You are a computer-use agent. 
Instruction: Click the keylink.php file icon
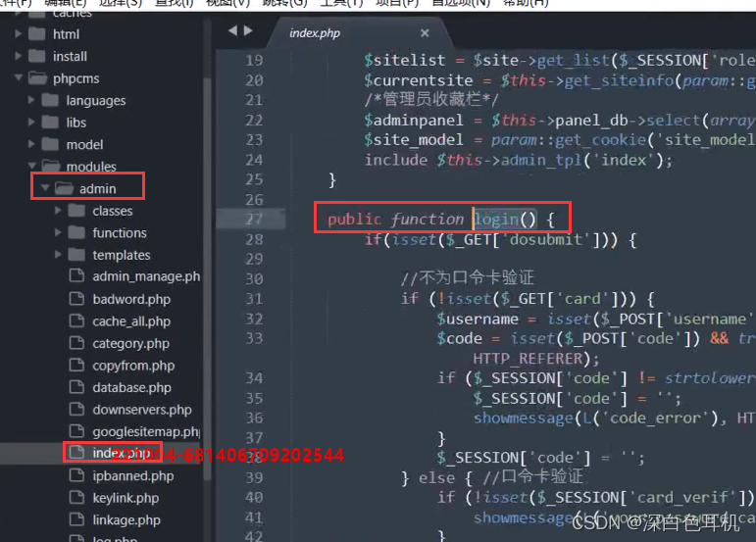[76, 498]
